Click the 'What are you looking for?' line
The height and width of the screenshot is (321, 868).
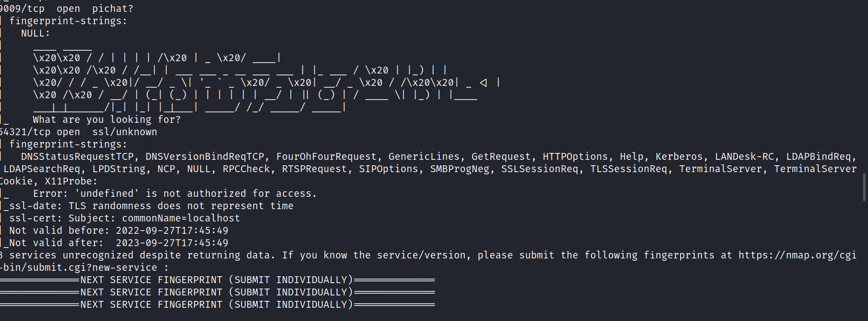pos(107,120)
